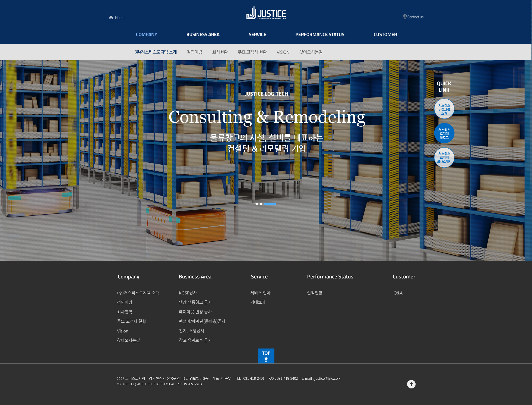Click the Home house icon
This screenshot has width=532, height=405.
111,18
